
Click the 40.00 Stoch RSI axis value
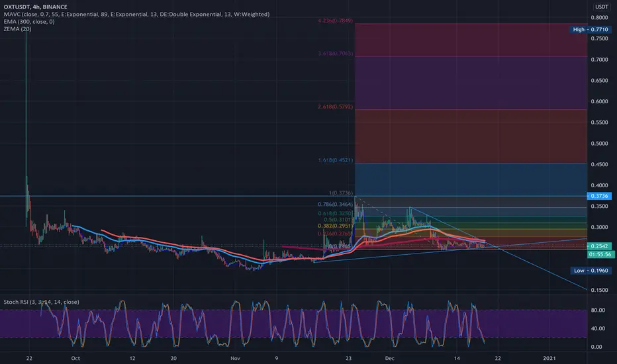coord(598,328)
